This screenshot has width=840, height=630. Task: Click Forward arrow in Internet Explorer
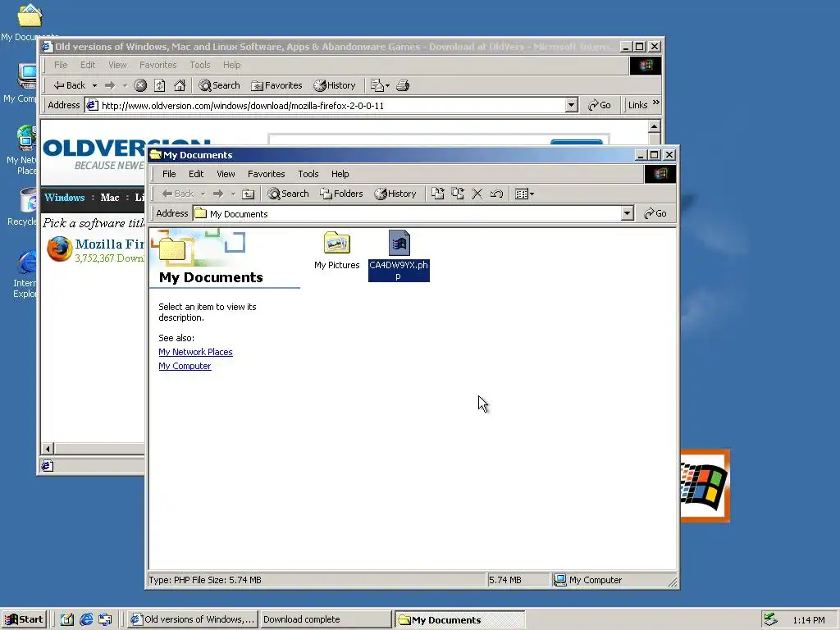pyautogui.click(x=110, y=85)
